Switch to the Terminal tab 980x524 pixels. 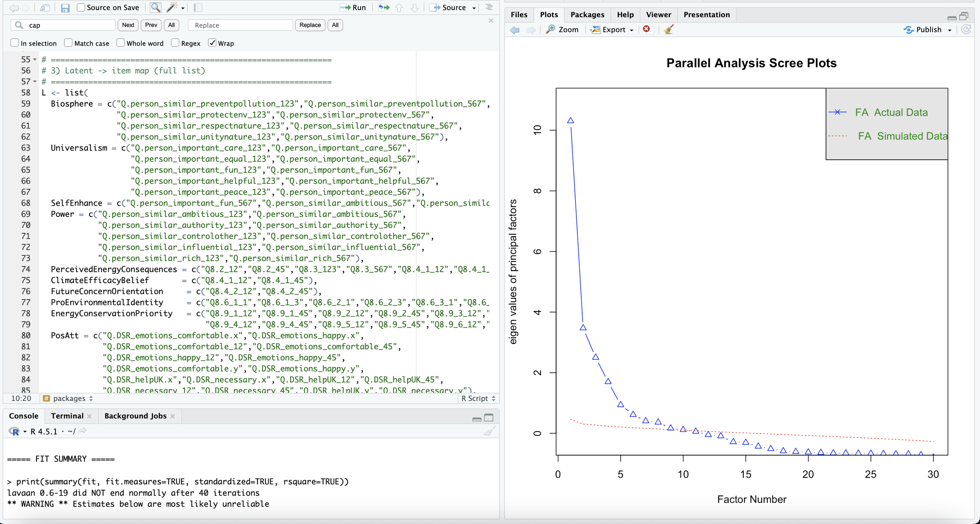pyautogui.click(x=67, y=416)
